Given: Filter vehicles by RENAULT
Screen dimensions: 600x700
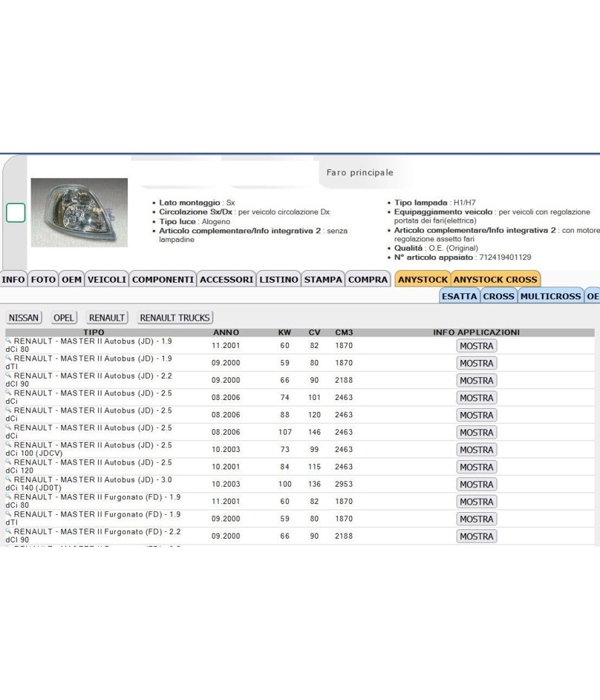Looking at the screenshot, I should pos(107,318).
